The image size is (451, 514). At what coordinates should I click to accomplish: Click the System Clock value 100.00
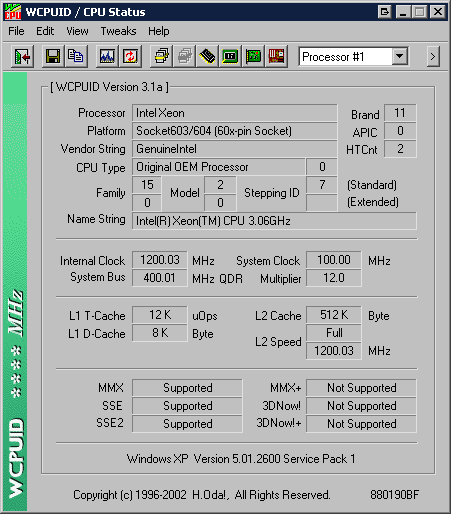[334, 260]
